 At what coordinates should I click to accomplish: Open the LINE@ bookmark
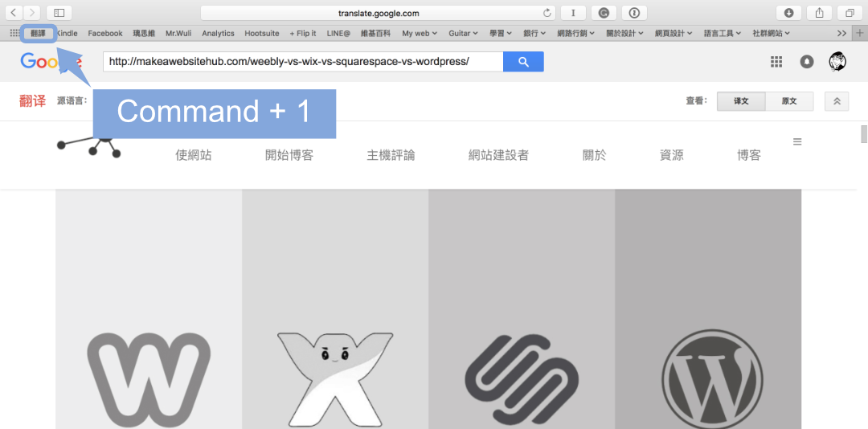(338, 33)
